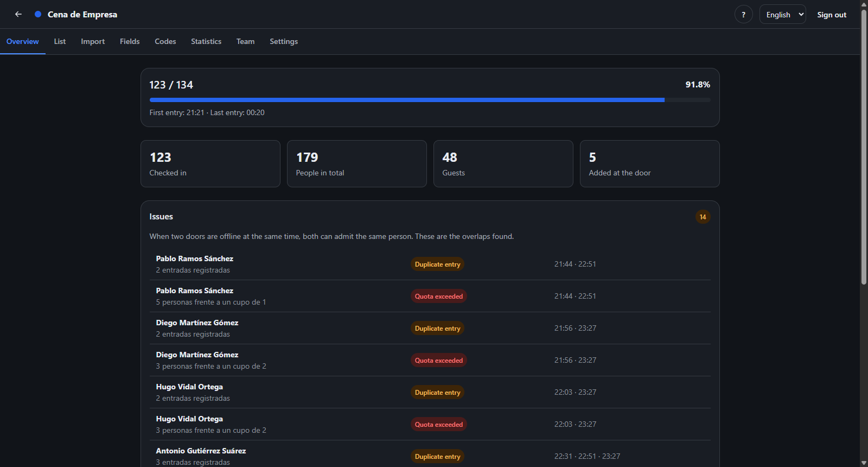Click the 91.8% percentage value
The image size is (868, 467).
pos(698,85)
